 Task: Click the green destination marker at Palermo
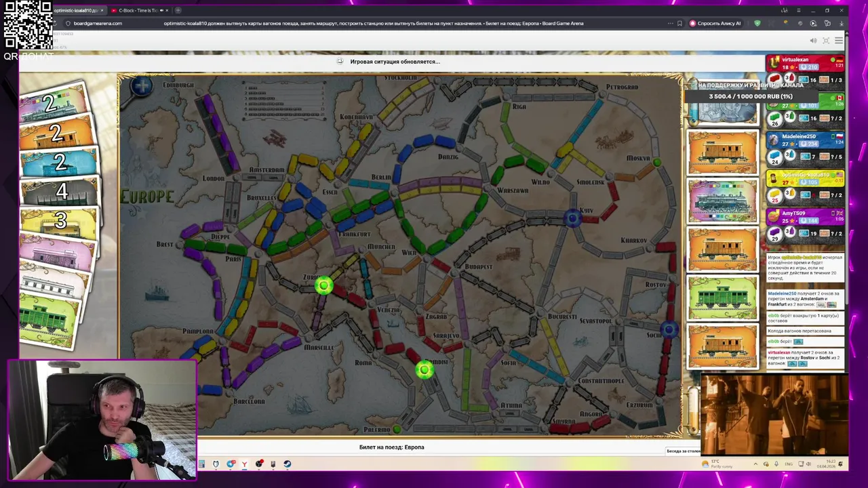(397, 429)
